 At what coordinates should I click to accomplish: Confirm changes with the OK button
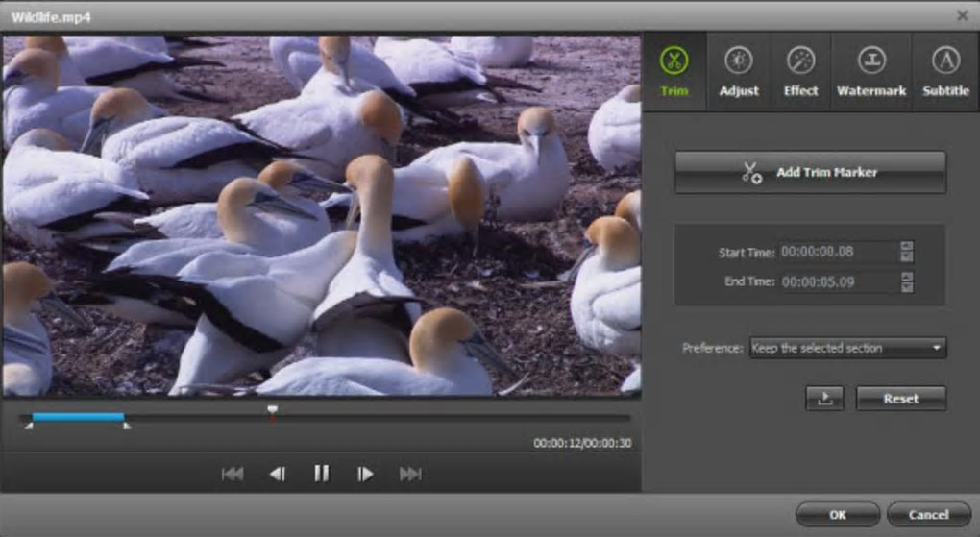point(837,515)
